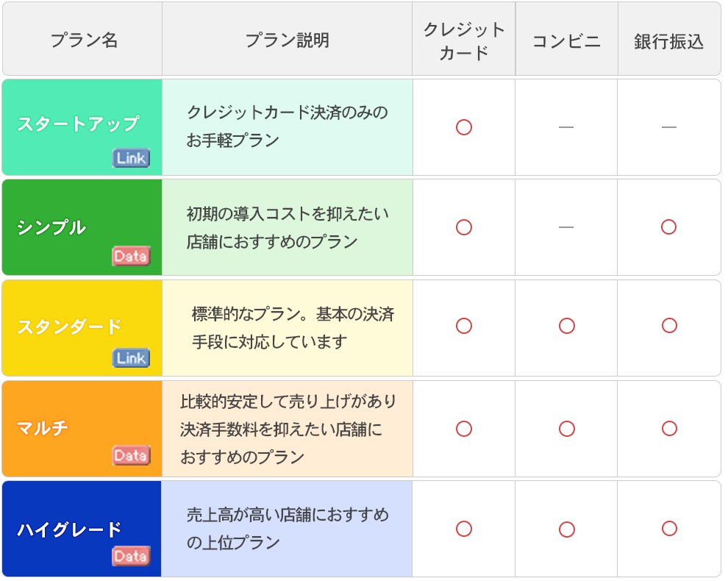Click スタートアップ credit card circle mark
Viewport: 728px width, 581px height.
pos(464,127)
